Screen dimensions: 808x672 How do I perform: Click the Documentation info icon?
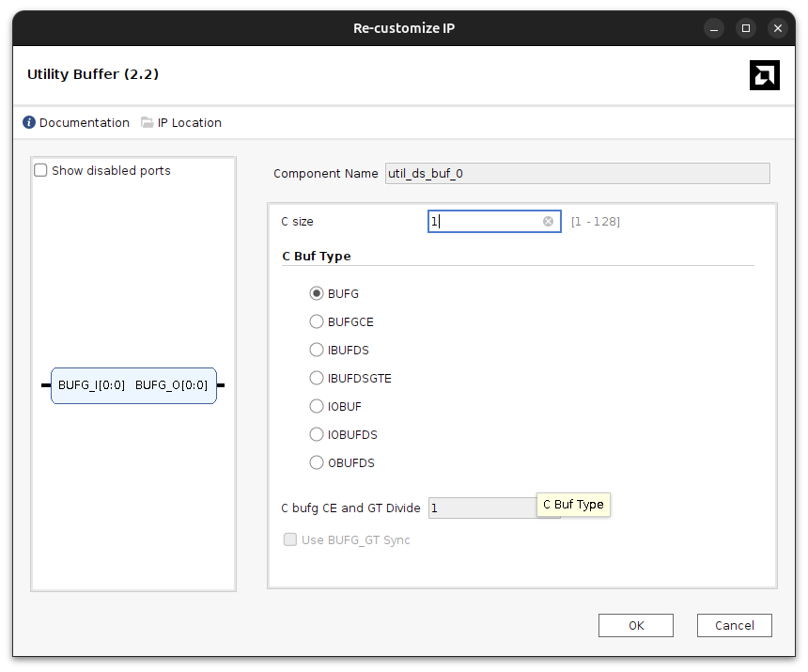[x=28, y=122]
